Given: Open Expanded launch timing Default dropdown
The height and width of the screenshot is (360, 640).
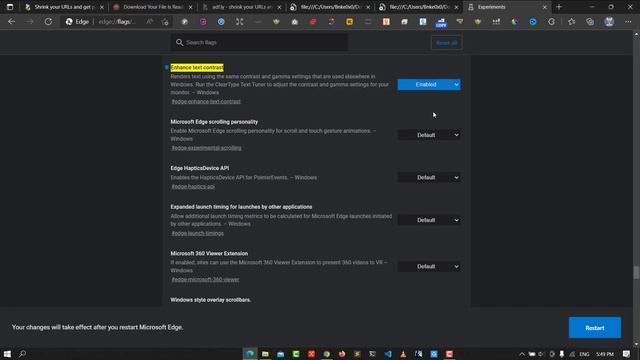Looking at the screenshot, I should coord(429,220).
